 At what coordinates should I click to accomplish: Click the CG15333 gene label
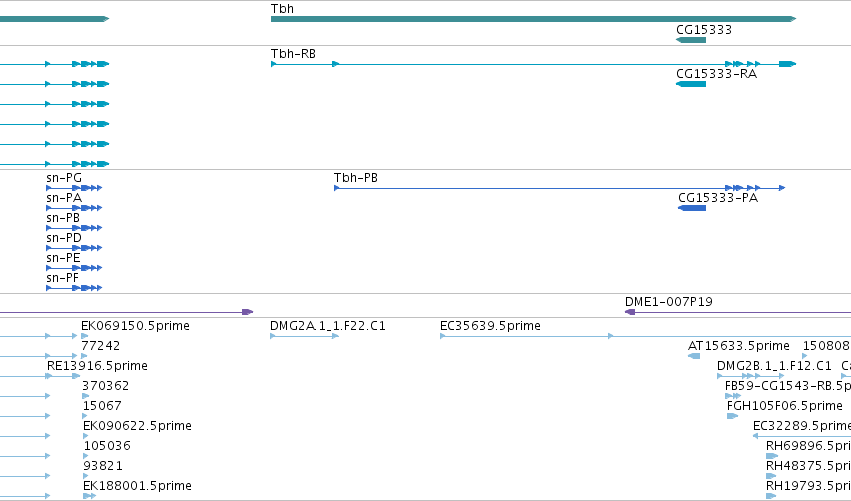click(704, 30)
